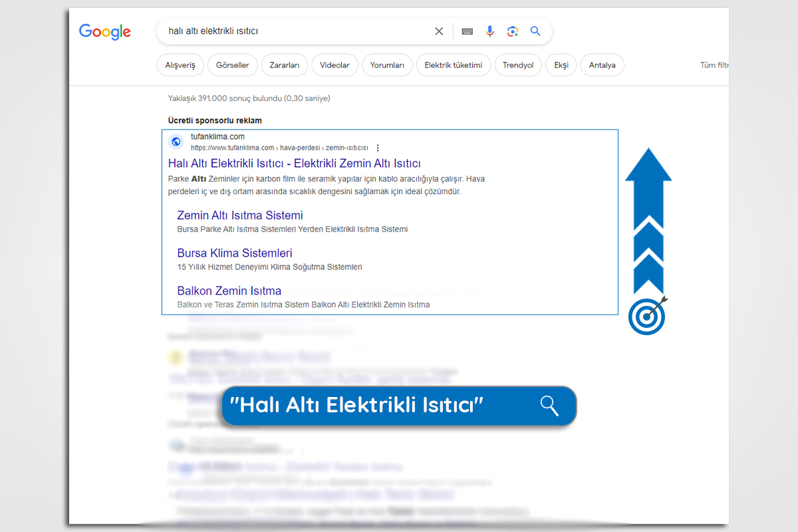Screen dimensions: 798x532
Task: Select the Videolar filter chip
Action: [335, 65]
